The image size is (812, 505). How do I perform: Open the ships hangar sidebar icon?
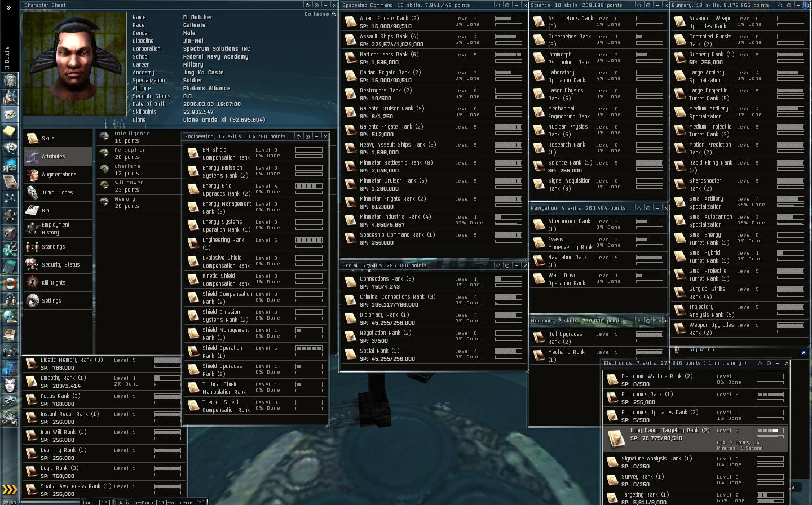[x=10, y=401]
